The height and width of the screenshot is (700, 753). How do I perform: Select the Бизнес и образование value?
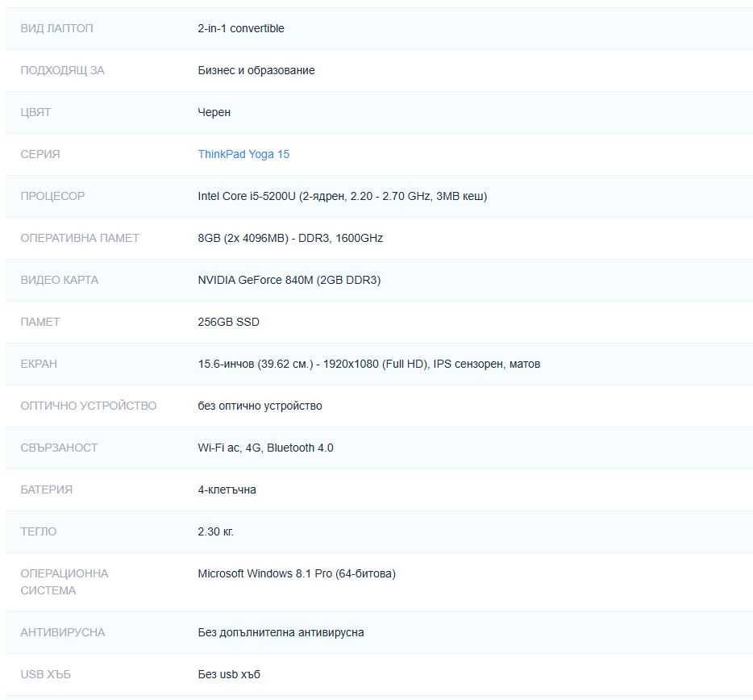(x=256, y=70)
